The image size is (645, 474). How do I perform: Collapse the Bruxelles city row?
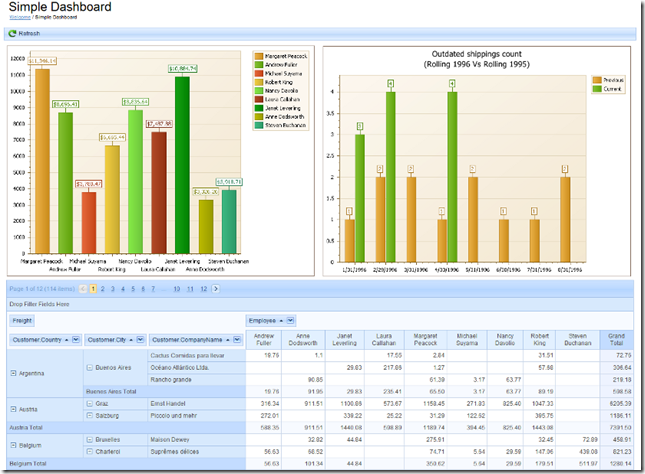point(90,439)
